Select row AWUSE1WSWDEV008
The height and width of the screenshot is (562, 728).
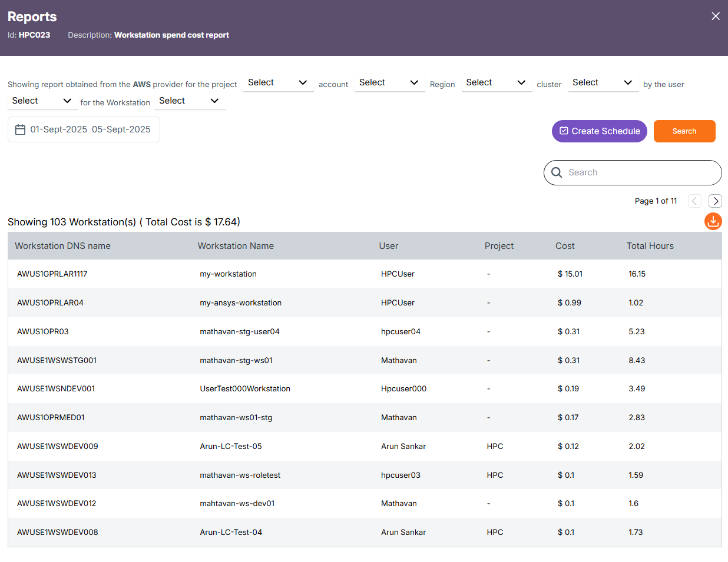pyautogui.click(x=365, y=532)
